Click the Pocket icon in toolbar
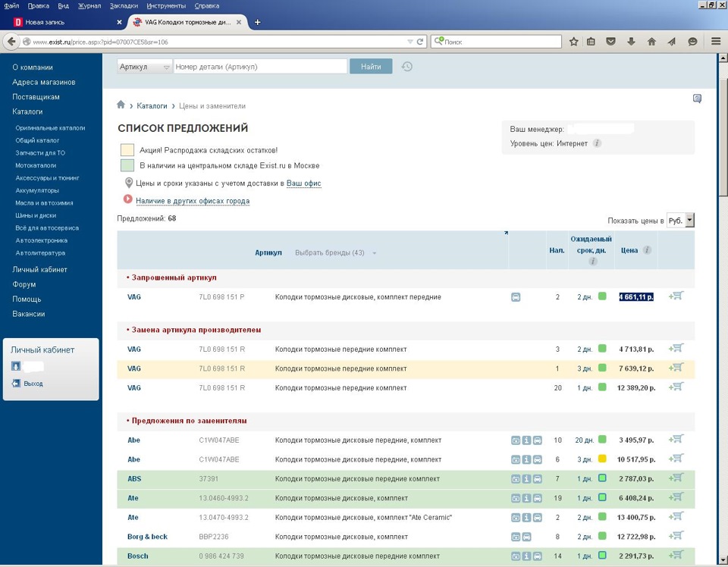Screen dimensions: 728x567 [611, 42]
